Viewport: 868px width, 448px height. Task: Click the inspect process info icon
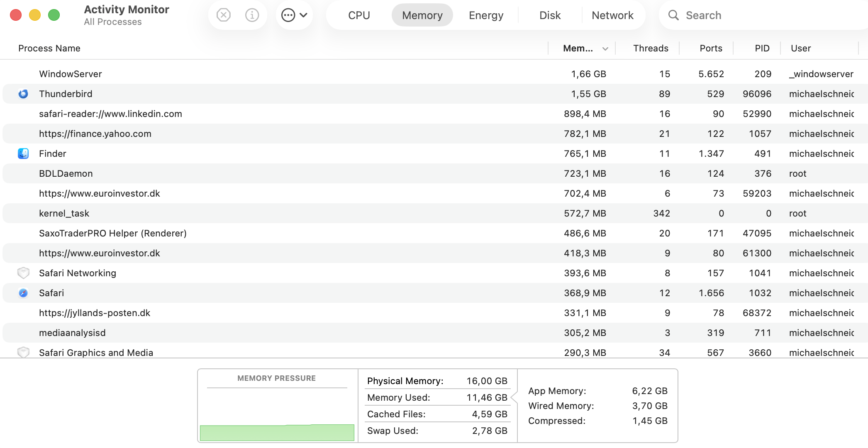252,15
